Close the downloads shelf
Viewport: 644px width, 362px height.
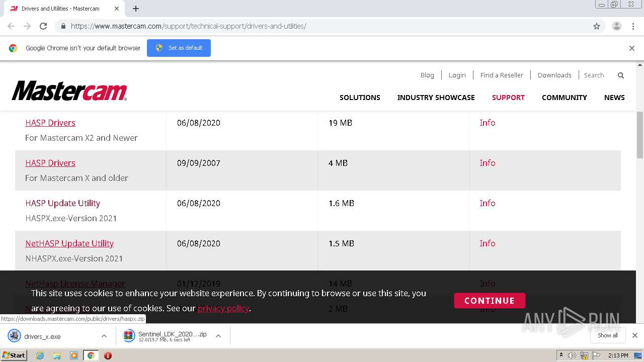point(635,335)
